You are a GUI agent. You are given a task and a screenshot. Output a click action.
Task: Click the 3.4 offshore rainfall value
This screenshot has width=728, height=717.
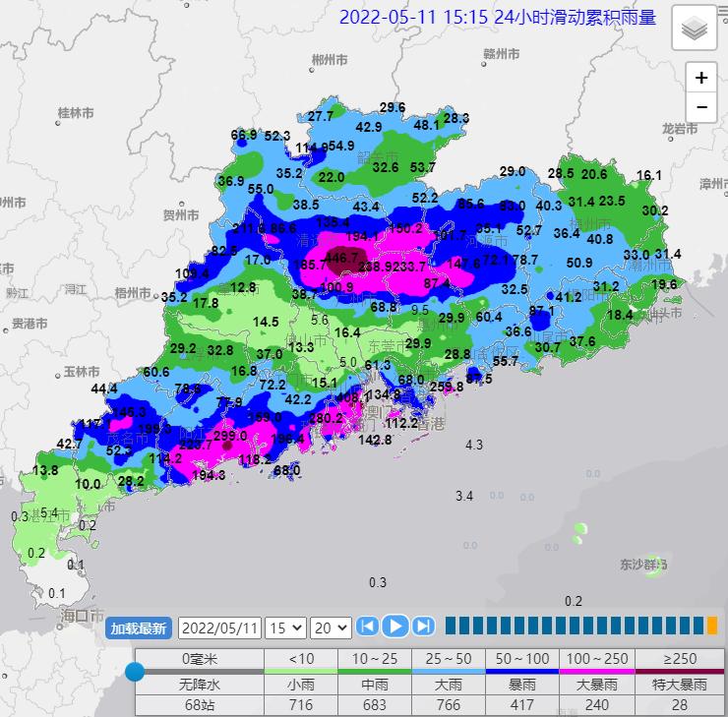coord(464,496)
